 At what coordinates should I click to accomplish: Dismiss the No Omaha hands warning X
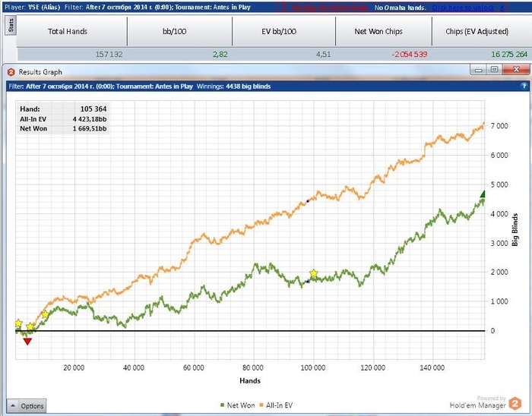502,8
